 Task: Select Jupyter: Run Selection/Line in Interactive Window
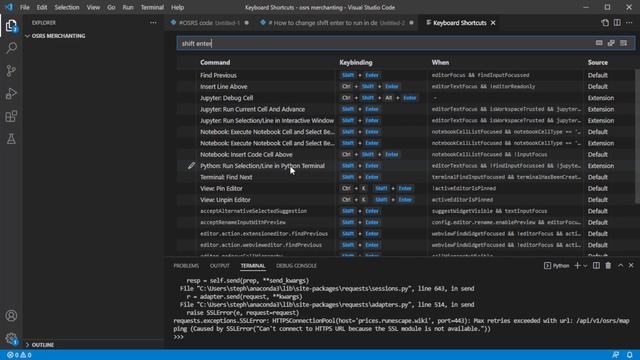(x=405, y=120)
